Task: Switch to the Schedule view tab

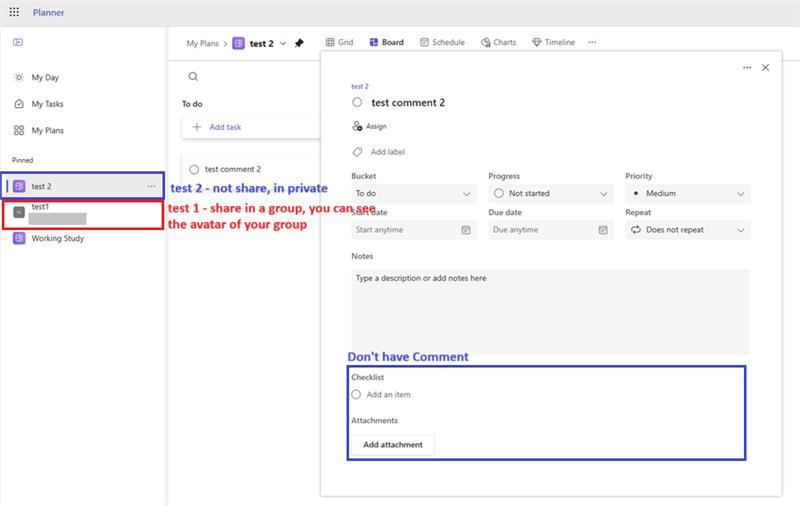Action: (442, 42)
